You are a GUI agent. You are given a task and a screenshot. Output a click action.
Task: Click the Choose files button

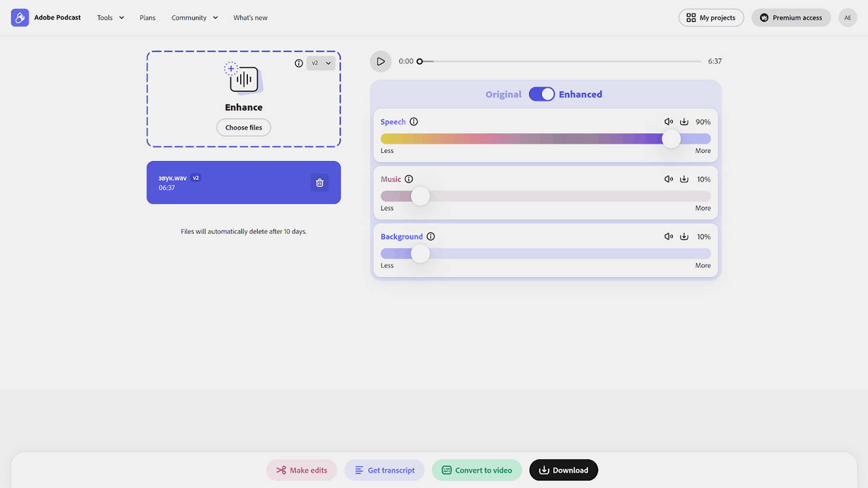click(243, 127)
